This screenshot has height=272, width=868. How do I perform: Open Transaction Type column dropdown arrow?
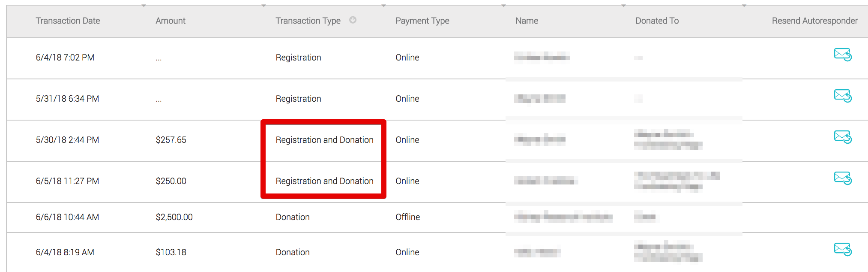tap(384, 6)
